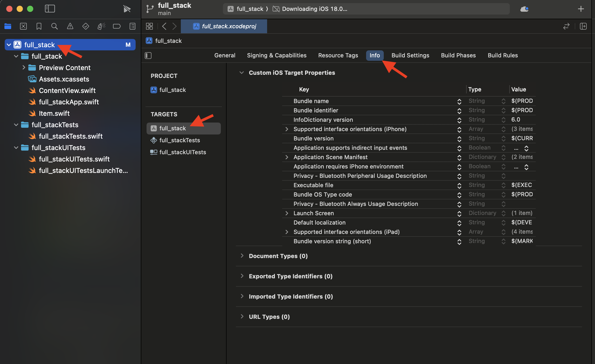Image resolution: width=595 pixels, height=364 pixels.
Task: Open Boolean value popup for indirect input events
Action: click(526, 148)
